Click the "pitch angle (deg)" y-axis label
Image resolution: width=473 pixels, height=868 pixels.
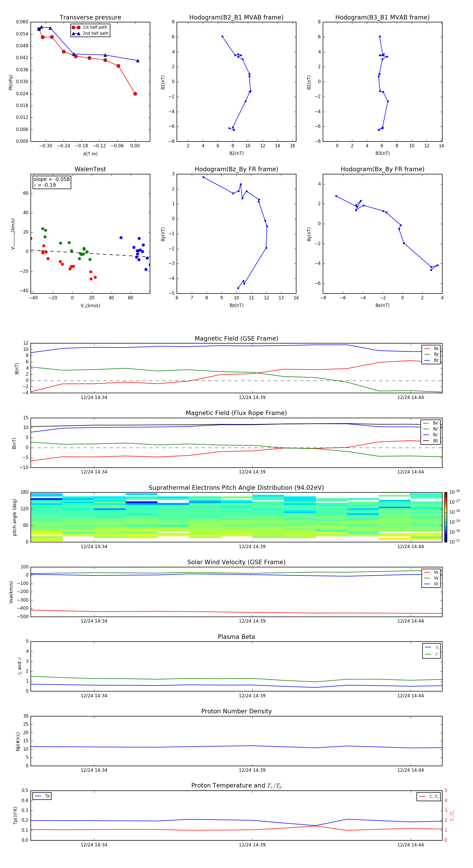pyautogui.click(x=15, y=517)
